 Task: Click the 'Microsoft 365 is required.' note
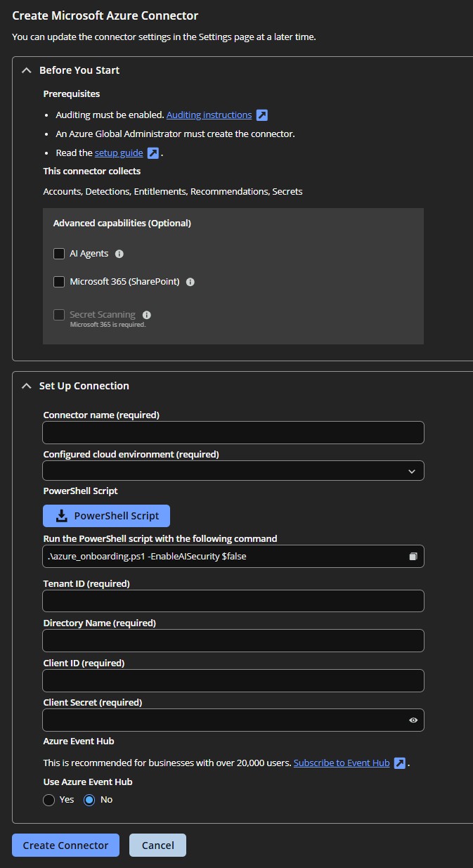coord(108,325)
